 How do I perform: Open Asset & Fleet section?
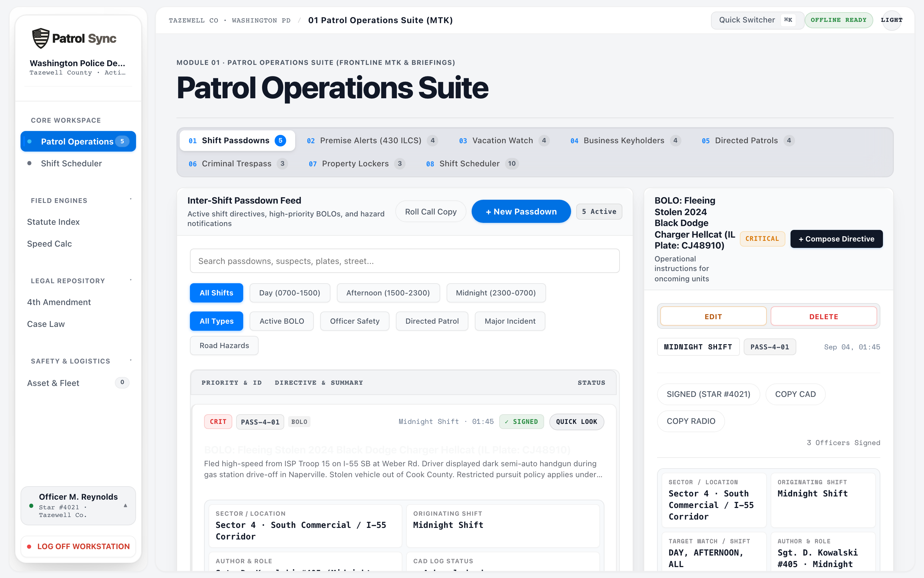tap(78, 383)
